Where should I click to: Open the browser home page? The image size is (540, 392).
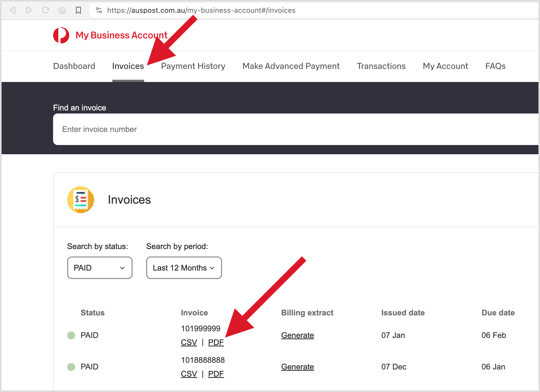click(x=62, y=10)
